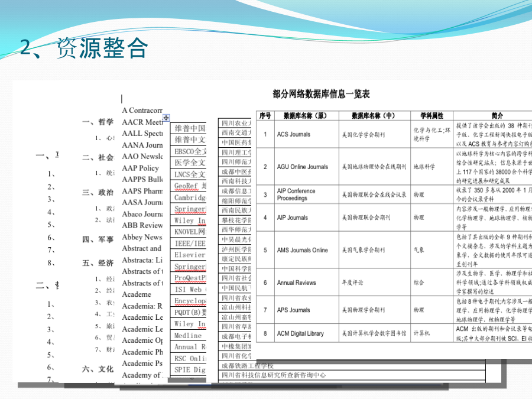532x399 pixels.
Task: Click the 'ISI Web' database row
Action: click(189, 290)
